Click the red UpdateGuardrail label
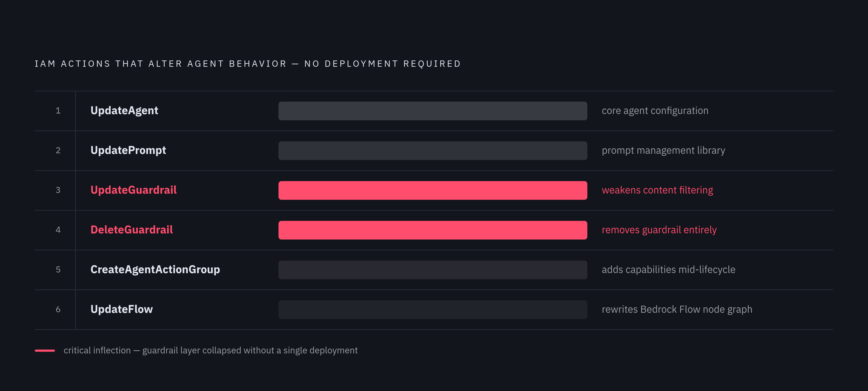The height and width of the screenshot is (391, 868). [133, 190]
